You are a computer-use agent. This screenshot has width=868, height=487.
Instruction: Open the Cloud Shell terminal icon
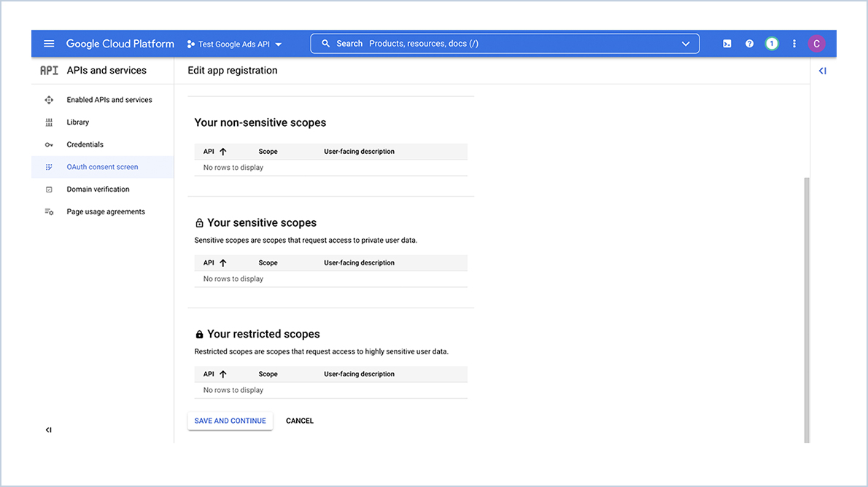click(726, 43)
